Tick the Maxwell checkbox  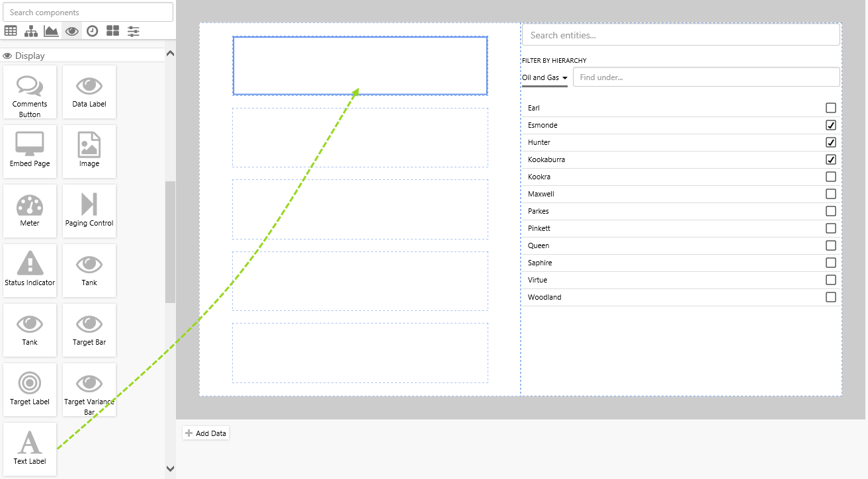coord(831,194)
